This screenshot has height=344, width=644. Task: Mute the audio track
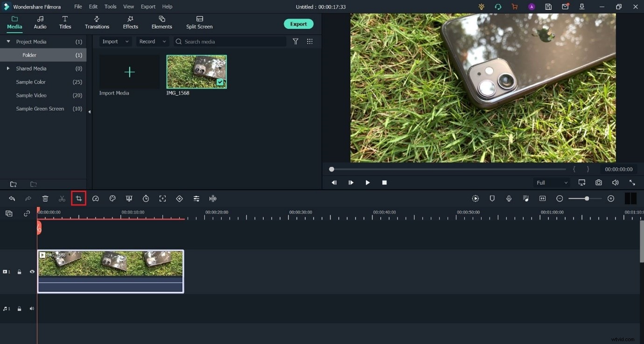(x=32, y=309)
